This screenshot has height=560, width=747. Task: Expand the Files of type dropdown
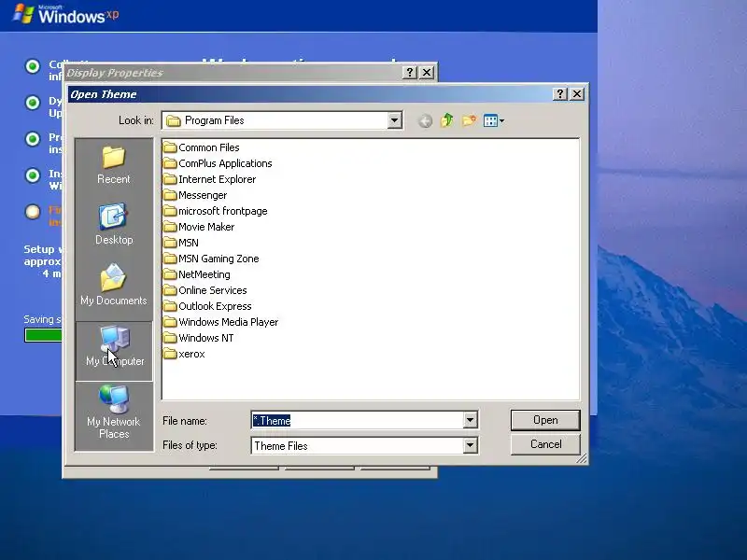[x=470, y=445]
